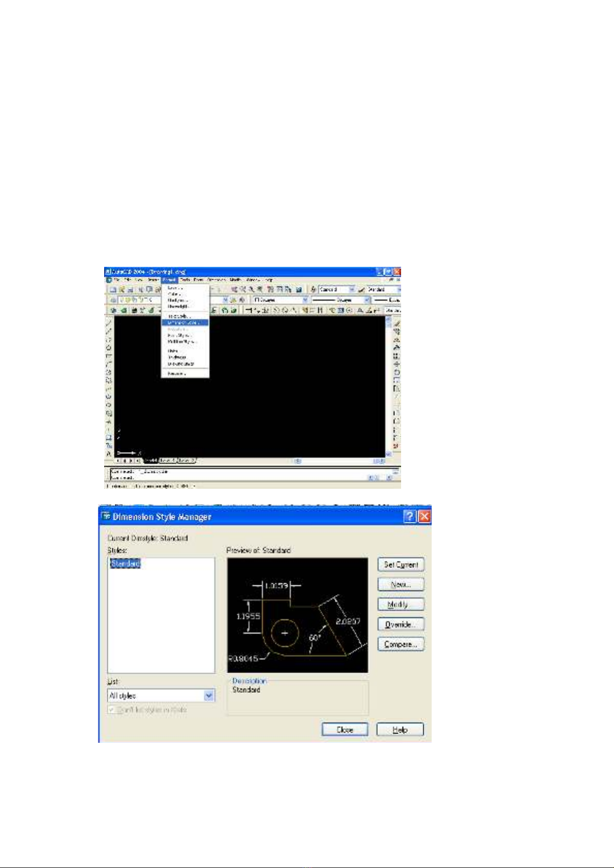
Task: Toggle "Don't list styles in Xrefs" checkbox
Action: [112, 710]
